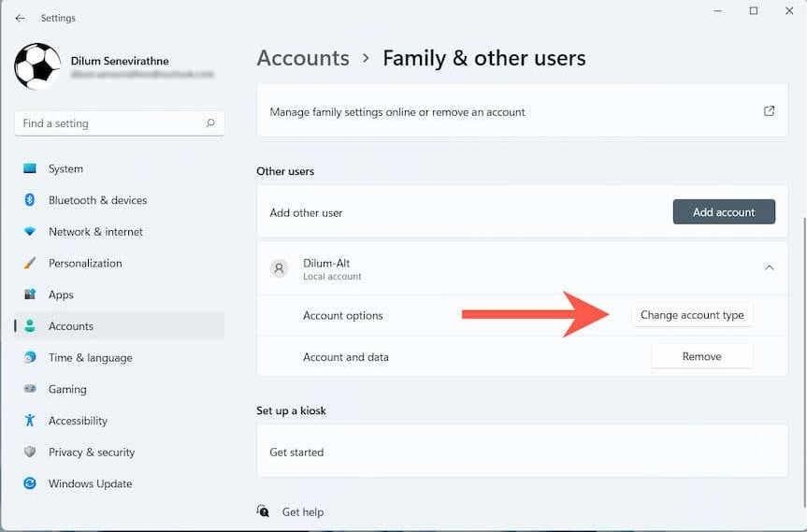Click the Accessibility figure icon

pos(30,421)
